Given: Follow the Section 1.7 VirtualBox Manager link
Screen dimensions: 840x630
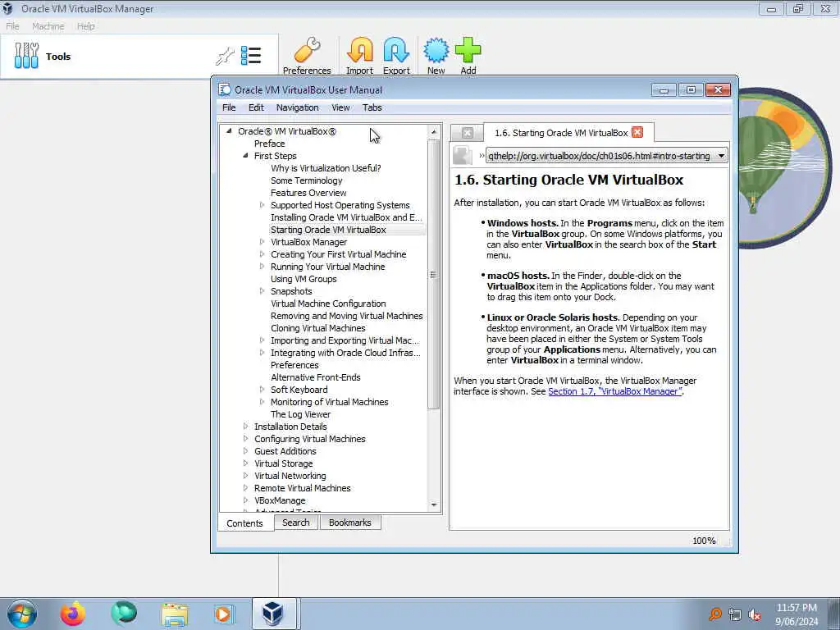Looking at the screenshot, I should click(615, 391).
